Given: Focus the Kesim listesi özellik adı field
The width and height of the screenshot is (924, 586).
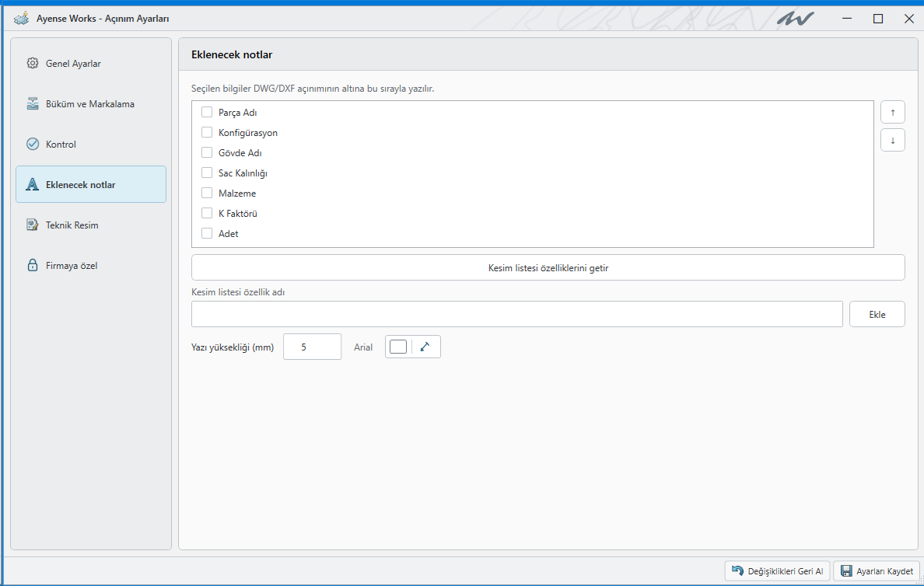Looking at the screenshot, I should click(516, 314).
